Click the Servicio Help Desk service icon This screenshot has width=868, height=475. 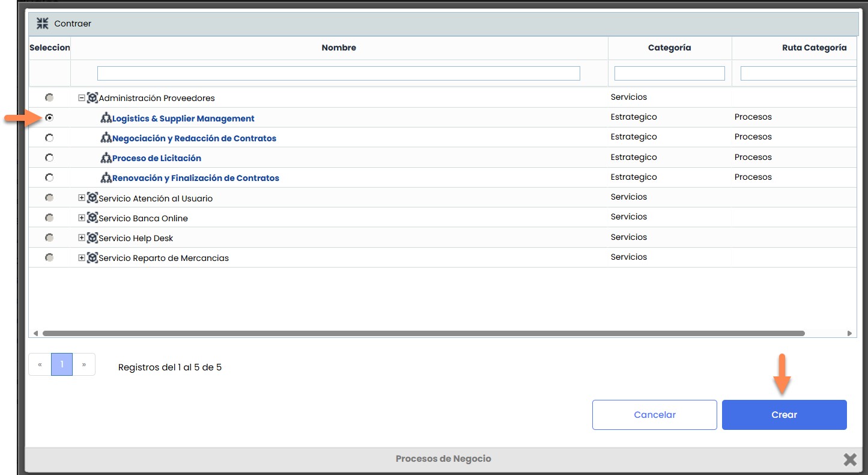click(92, 238)
